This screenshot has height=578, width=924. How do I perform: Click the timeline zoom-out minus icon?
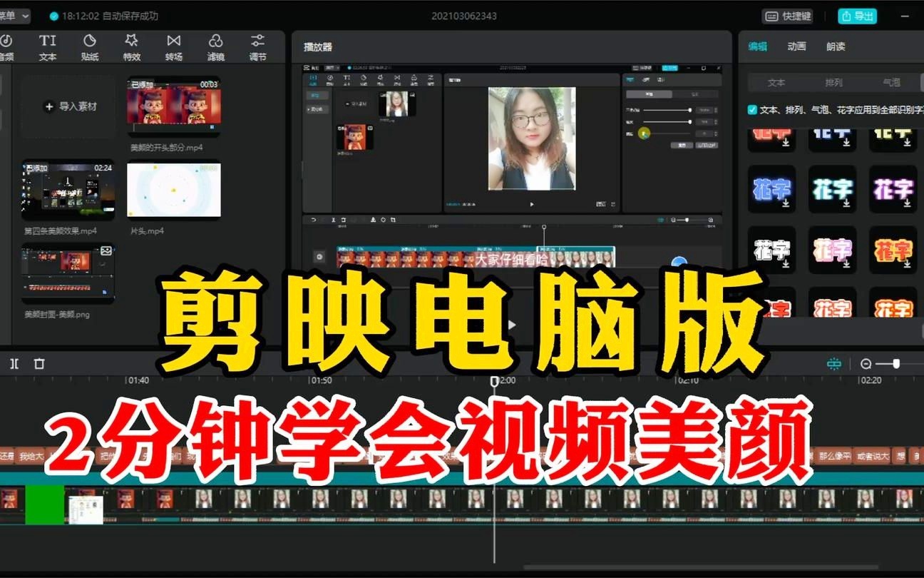866,364
